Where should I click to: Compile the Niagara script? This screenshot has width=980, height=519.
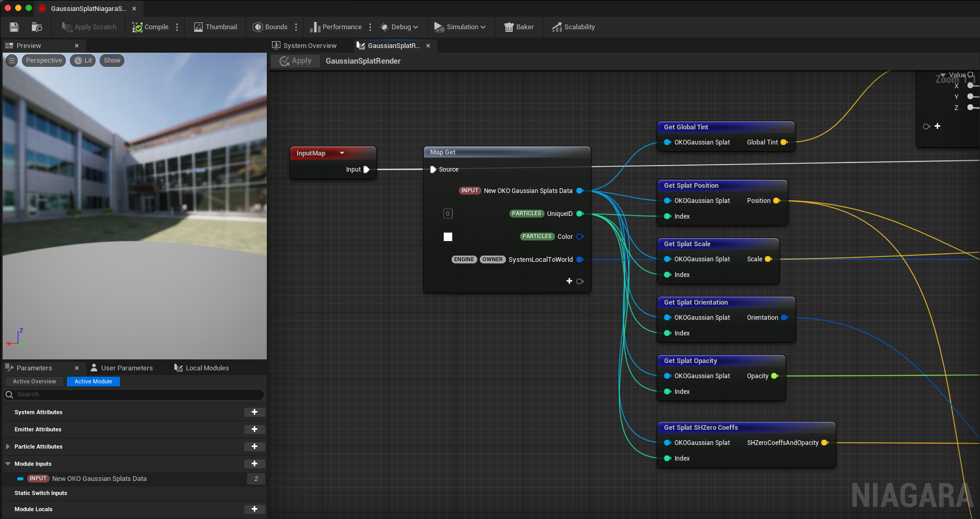coord(150,27)
